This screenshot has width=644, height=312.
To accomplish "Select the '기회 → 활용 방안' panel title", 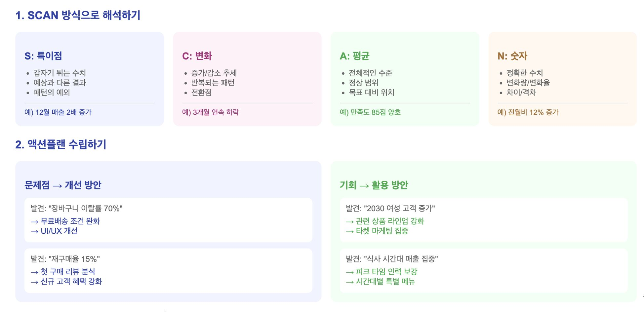I will click(374, 185).
